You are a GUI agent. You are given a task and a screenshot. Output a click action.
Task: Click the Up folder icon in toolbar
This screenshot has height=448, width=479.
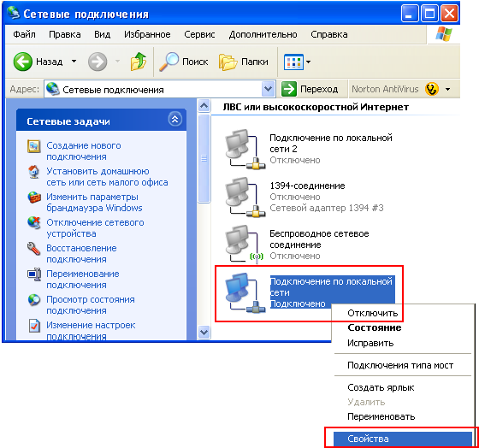(139, 62)
